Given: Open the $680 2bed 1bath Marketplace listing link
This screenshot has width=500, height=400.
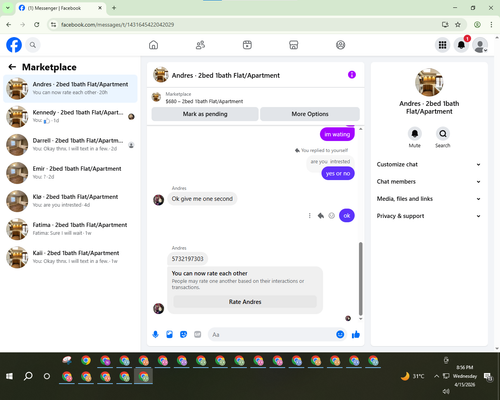Looking at the screenshot, I should tap(204, 101).
